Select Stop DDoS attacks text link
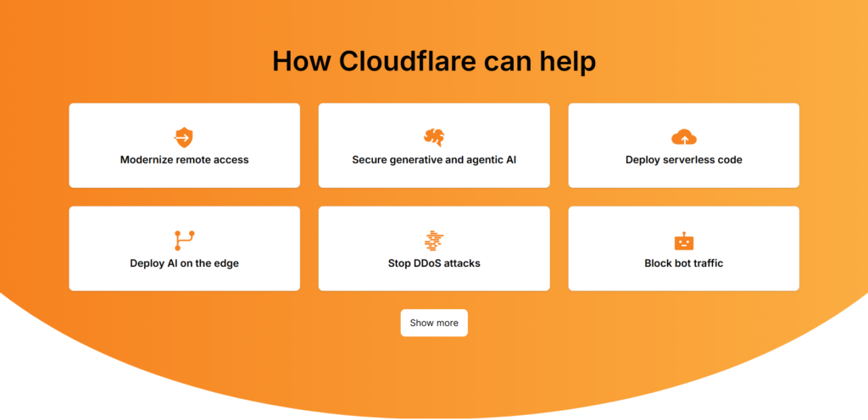Screen dimensions: 868x420 pyautogui.click(x=434, y=263)
